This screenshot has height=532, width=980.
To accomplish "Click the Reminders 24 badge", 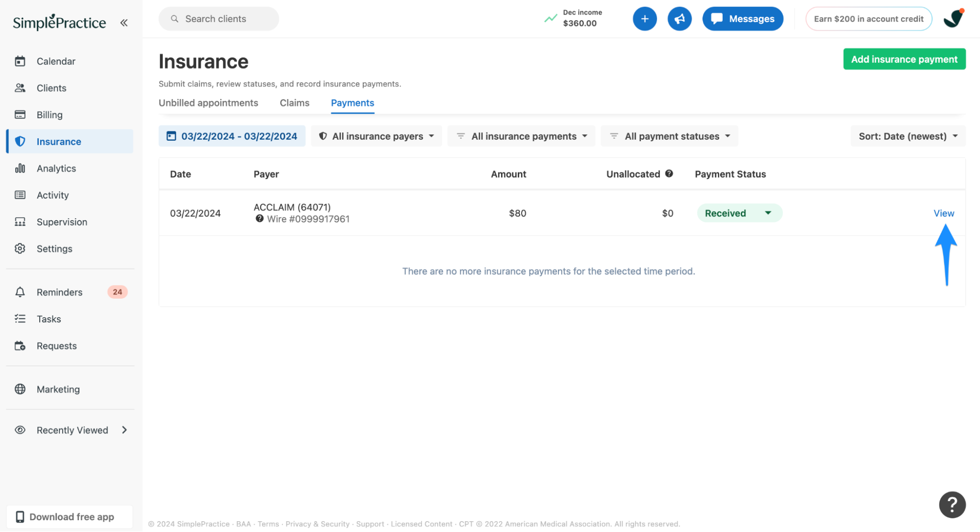I will (118, 292).
